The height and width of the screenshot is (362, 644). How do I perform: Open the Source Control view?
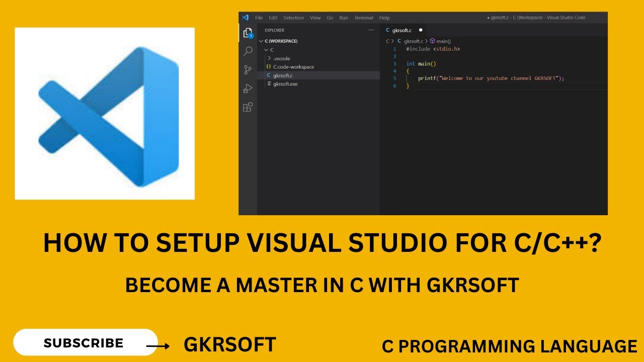pyautogui.click(x=248, y=70)
